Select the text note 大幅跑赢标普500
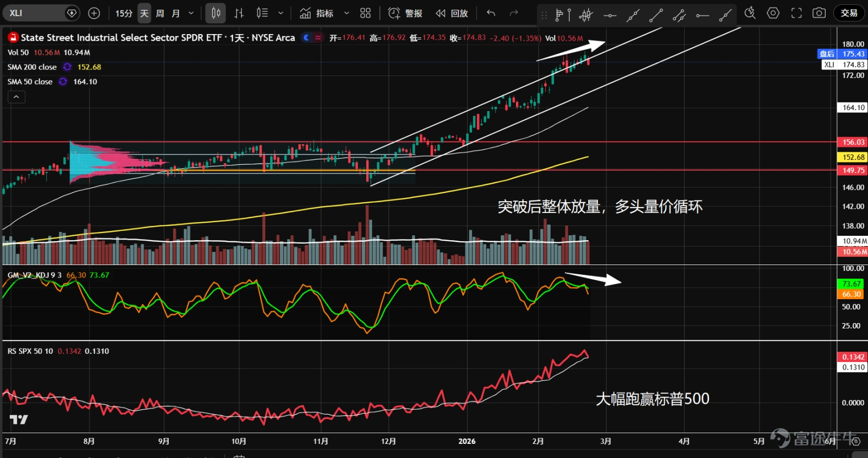This screenshot has height=458, width=868. click(x=653, y=399)
